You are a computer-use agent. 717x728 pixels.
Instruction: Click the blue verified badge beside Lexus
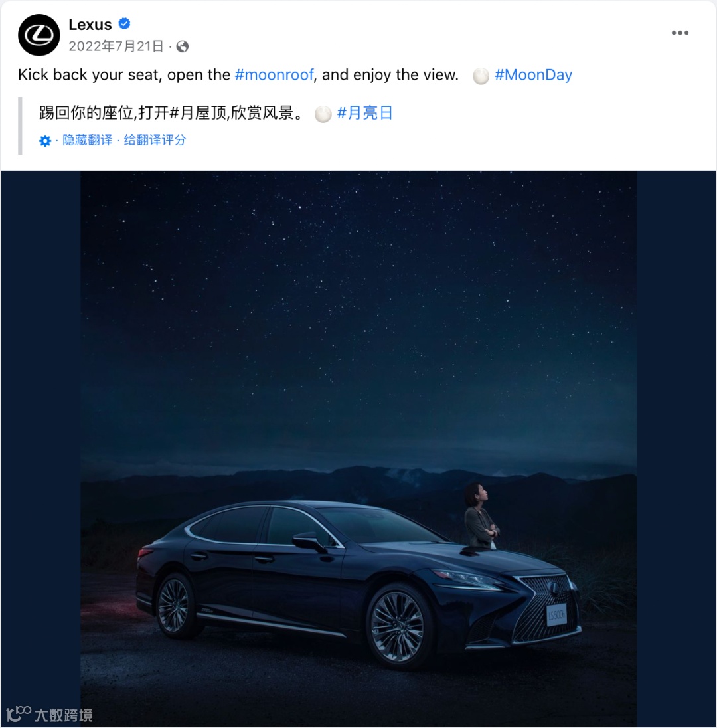124,23
